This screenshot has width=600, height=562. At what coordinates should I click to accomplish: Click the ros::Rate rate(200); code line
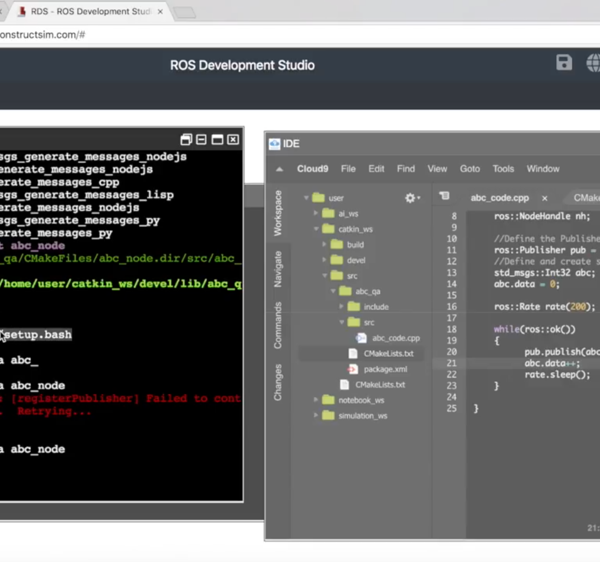545,307
